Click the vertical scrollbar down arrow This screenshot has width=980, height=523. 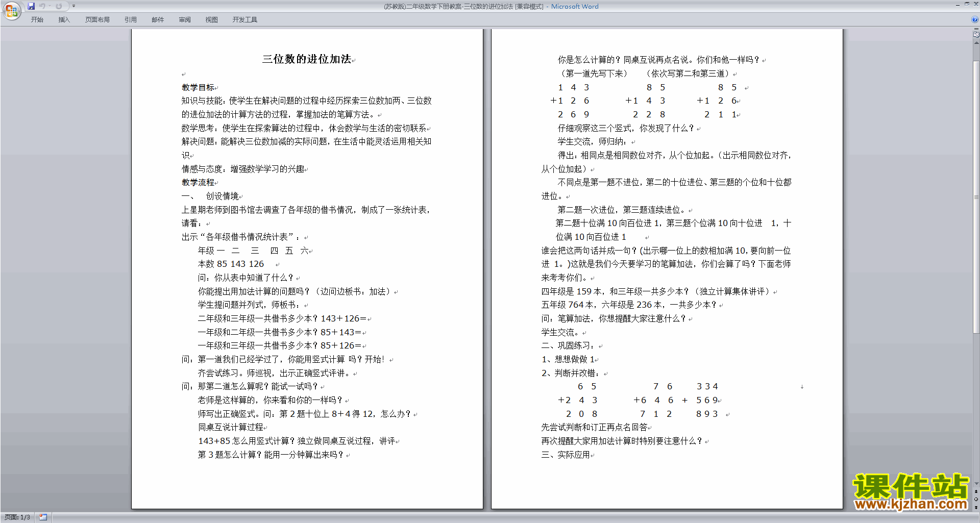pyautogui.click(x=976, y=484)
